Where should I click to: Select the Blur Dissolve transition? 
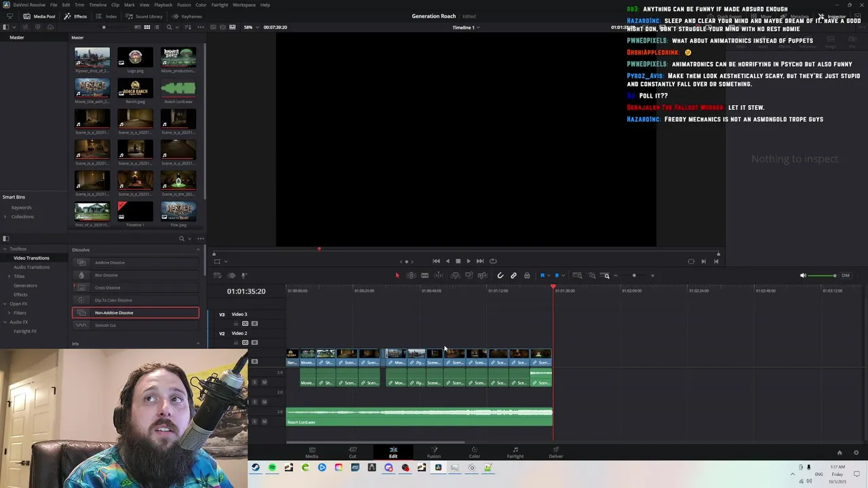click(136, 275)
